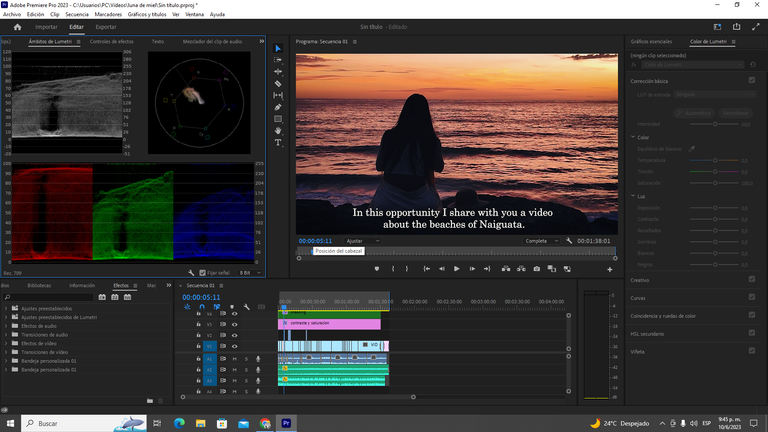The image size is (768, 432).
Task: Toggle Viñeta section checkbox
Action: [752, 351]
